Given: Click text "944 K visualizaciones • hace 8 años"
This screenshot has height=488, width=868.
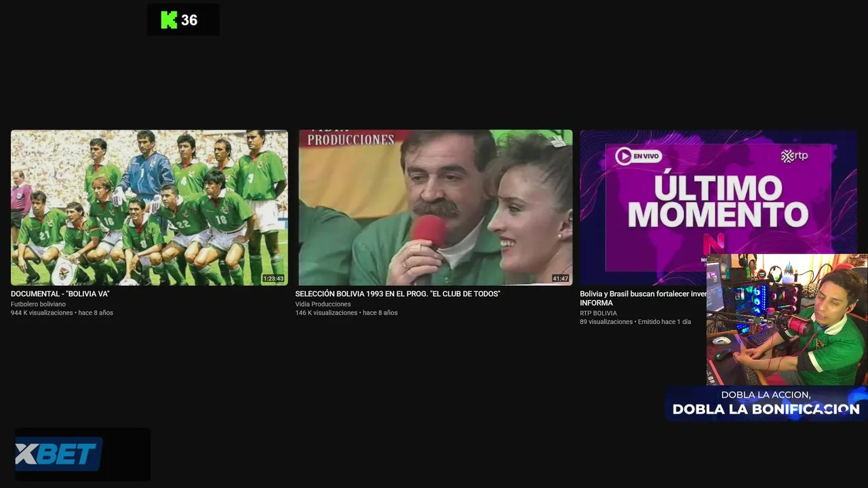Looking at the screenshot, I should [x=62, y=313].
